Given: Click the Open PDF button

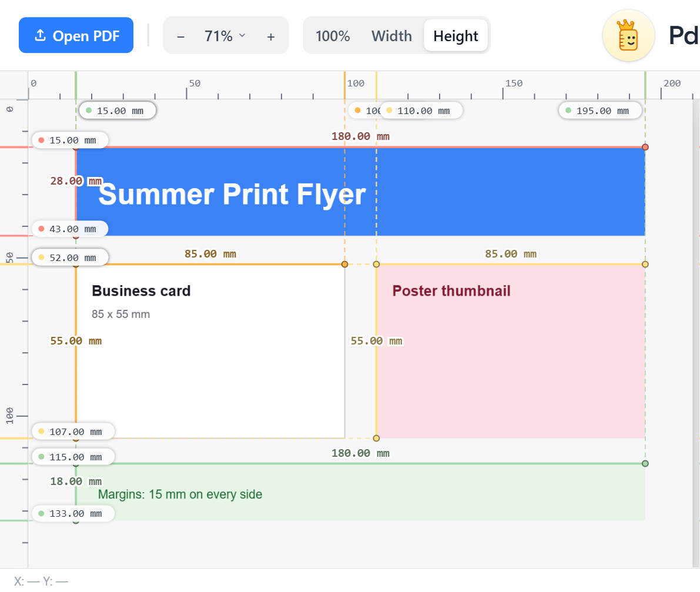Looking at the screenshot, I should point(76,35).
